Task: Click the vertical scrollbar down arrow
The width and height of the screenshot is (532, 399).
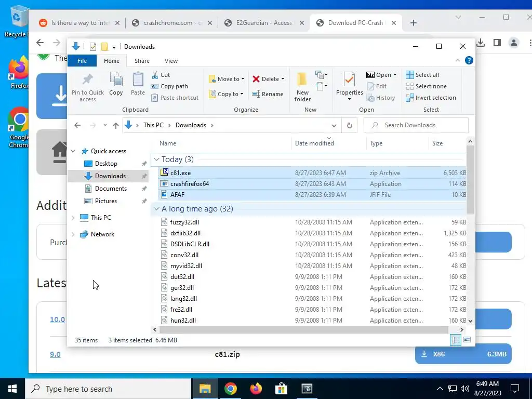Action: coord(470,320)
